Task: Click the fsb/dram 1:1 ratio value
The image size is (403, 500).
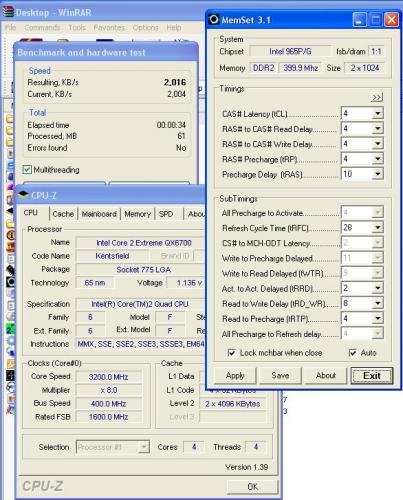Action: [x=376, y=52]
